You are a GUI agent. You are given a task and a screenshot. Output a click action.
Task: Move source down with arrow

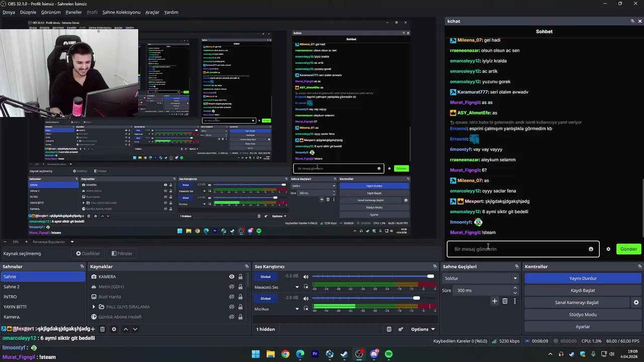coord(135,329)
